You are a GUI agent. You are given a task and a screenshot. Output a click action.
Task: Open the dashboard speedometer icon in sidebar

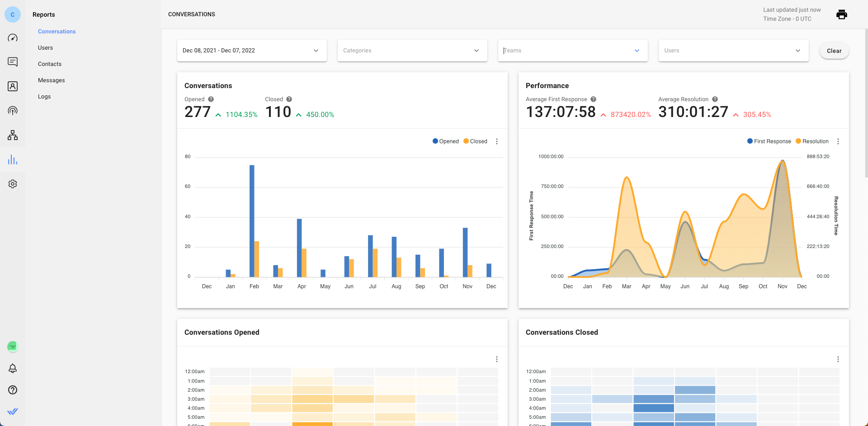[x=13, y=38]
